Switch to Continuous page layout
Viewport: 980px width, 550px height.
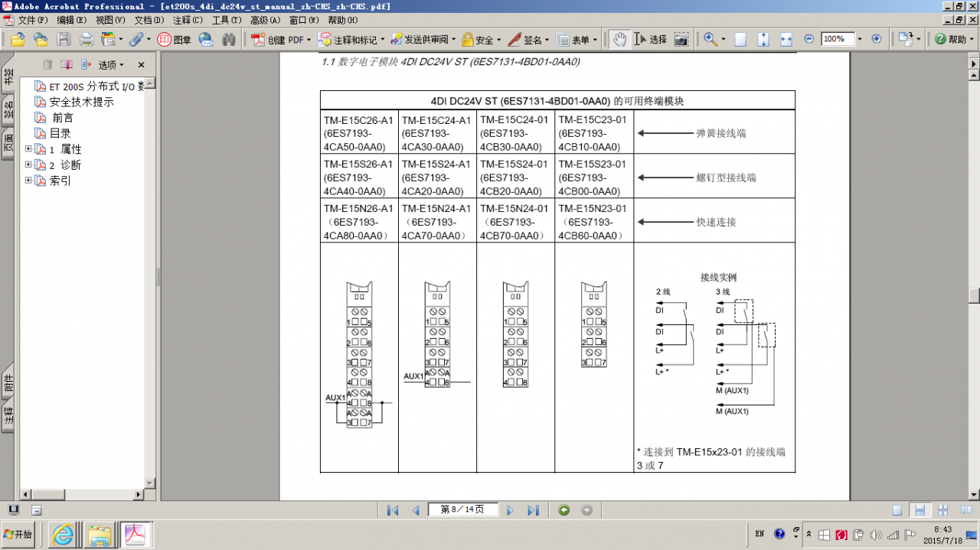(920, 510)
